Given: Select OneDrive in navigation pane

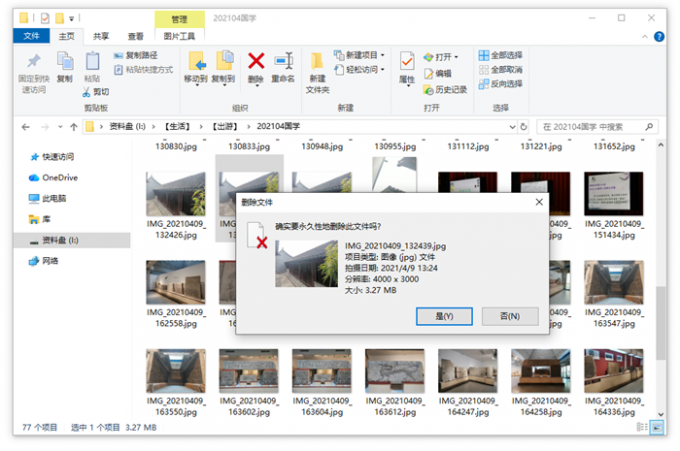Looking at the screenshot, I should pyautogui.click(x=53, y=177).
